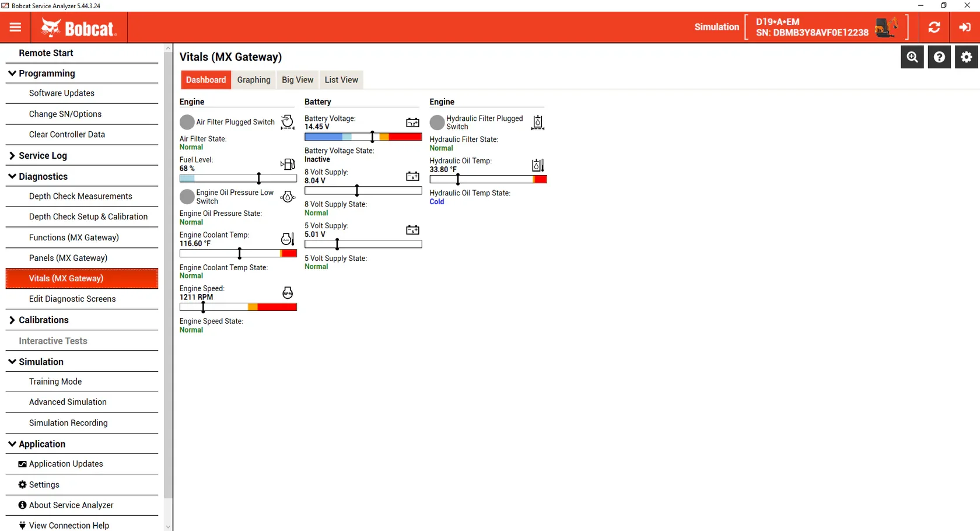The image size is (980, 531).
Task: Open the help question mark icon
Action: point(939,57)
